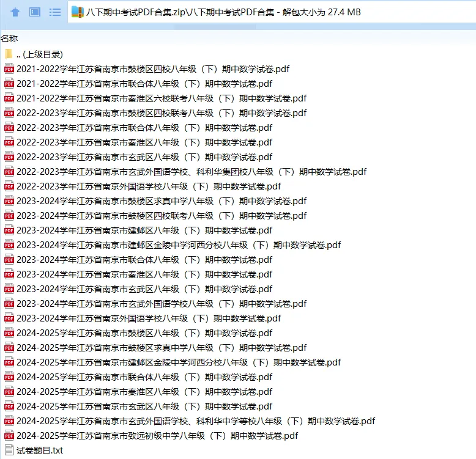Select 2022-2023 秦淮区 期中数学试卷.pdf
The width and height of the screenshot is (476, 459).
(138, 142)
